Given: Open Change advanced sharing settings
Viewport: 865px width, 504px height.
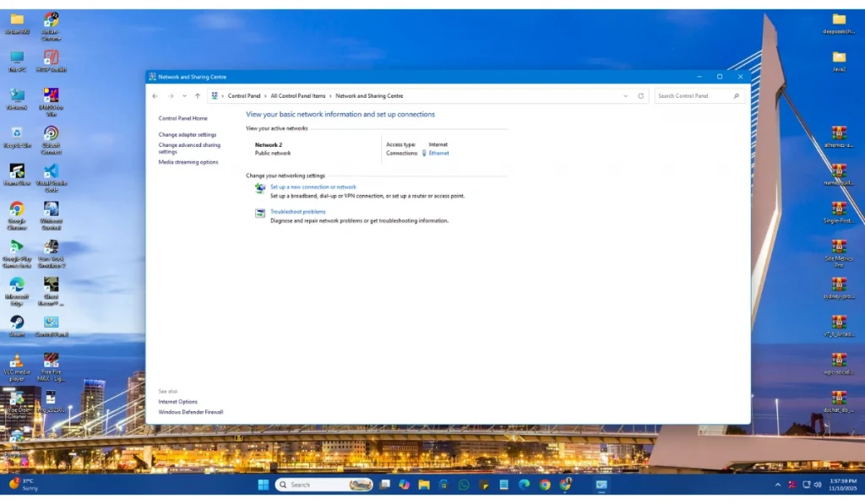Looking at the screenshot, I should coord(189,149).
